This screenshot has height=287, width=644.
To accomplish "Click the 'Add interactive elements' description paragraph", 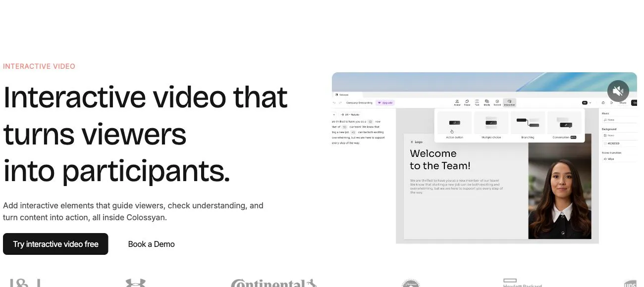I will click(x=133, y=211).
